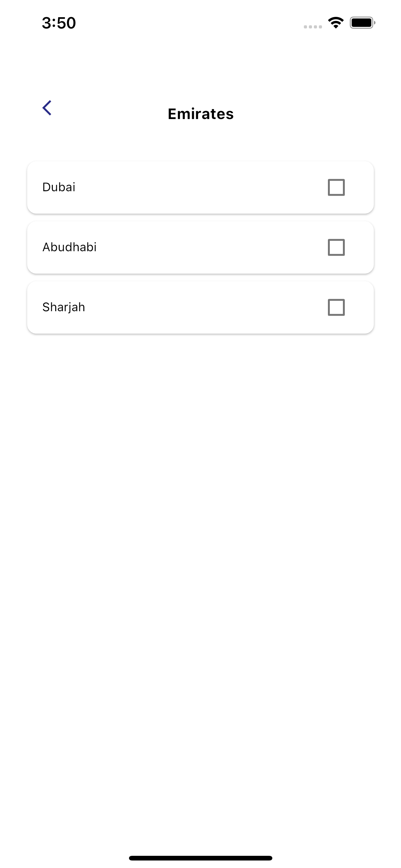Click the Emirates page title

tap(201, 114)
